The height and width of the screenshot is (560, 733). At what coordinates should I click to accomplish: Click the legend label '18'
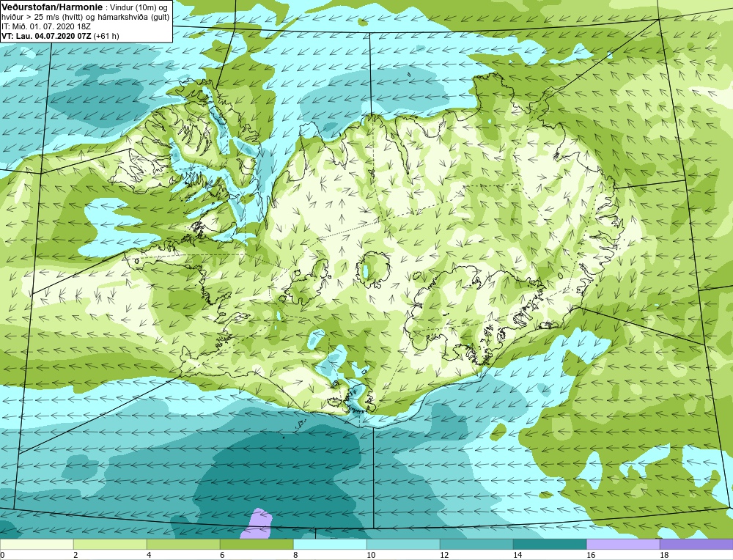664,556
